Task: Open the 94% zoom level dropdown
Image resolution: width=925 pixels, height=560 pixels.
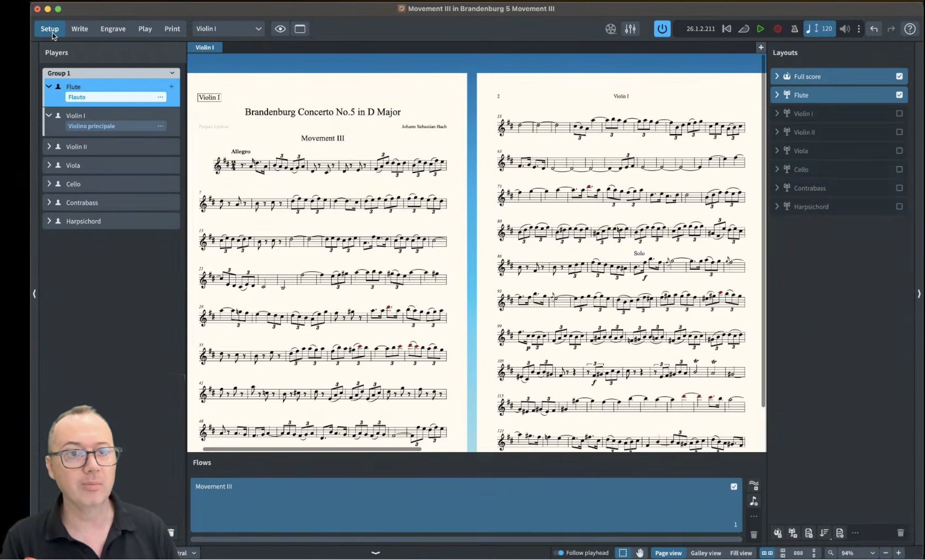Action: point(872,553)
